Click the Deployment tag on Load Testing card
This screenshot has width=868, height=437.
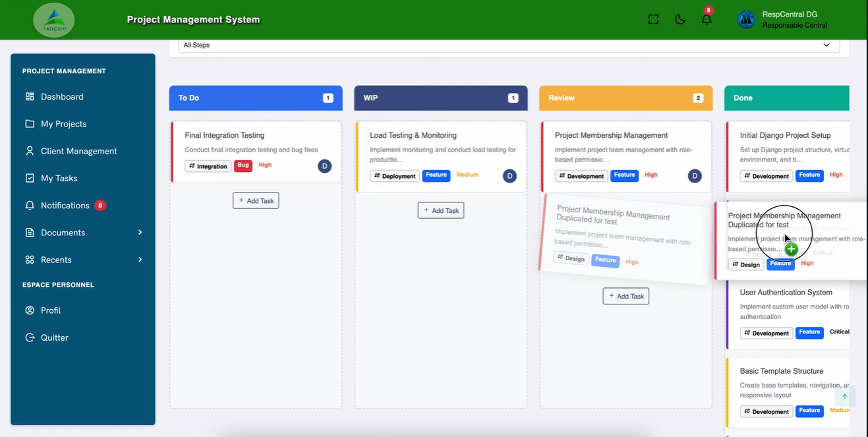click(x=395, y=176)
